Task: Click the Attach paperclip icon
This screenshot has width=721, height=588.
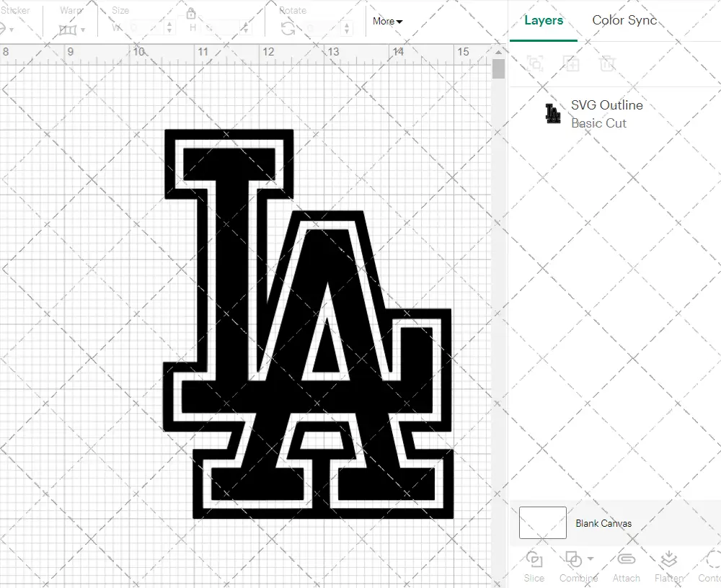Action: pyautogui.click(x=627, y=560)
